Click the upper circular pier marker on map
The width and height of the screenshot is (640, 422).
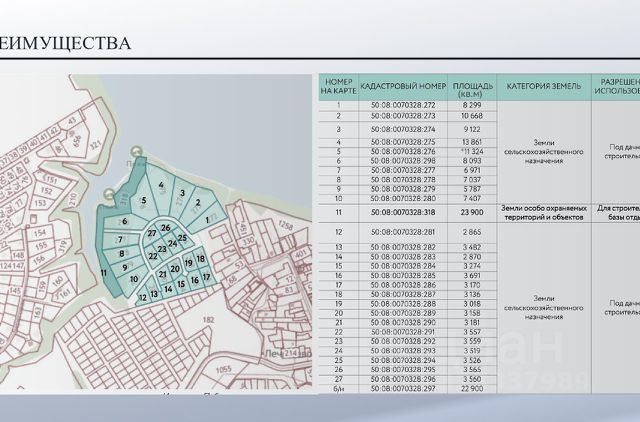click(136, 153)
